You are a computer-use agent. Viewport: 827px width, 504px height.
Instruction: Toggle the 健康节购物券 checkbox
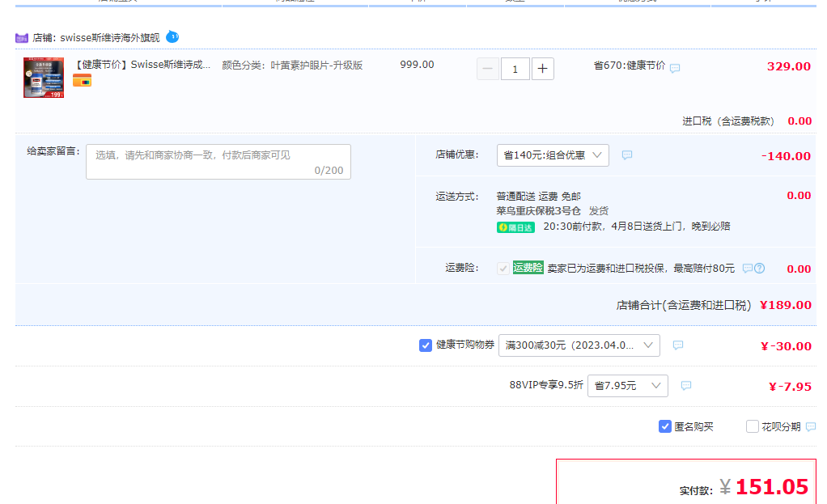(426, 345)
